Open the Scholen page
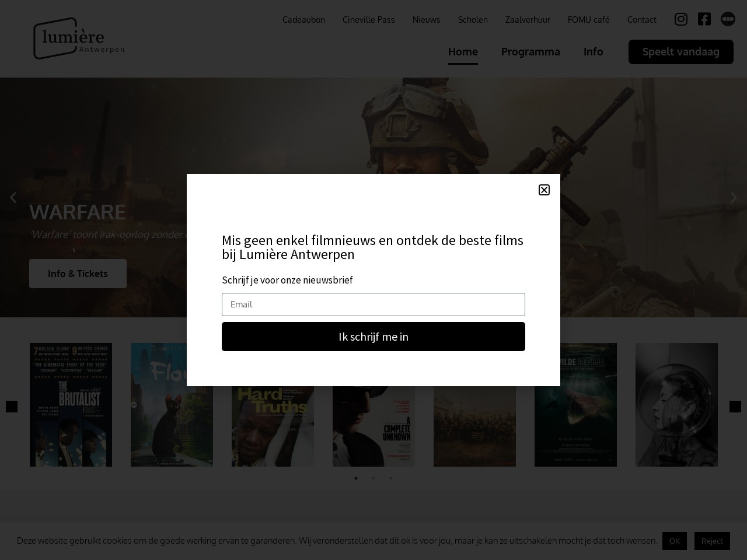Screen dimensions: 747x560 click(473, 20)
